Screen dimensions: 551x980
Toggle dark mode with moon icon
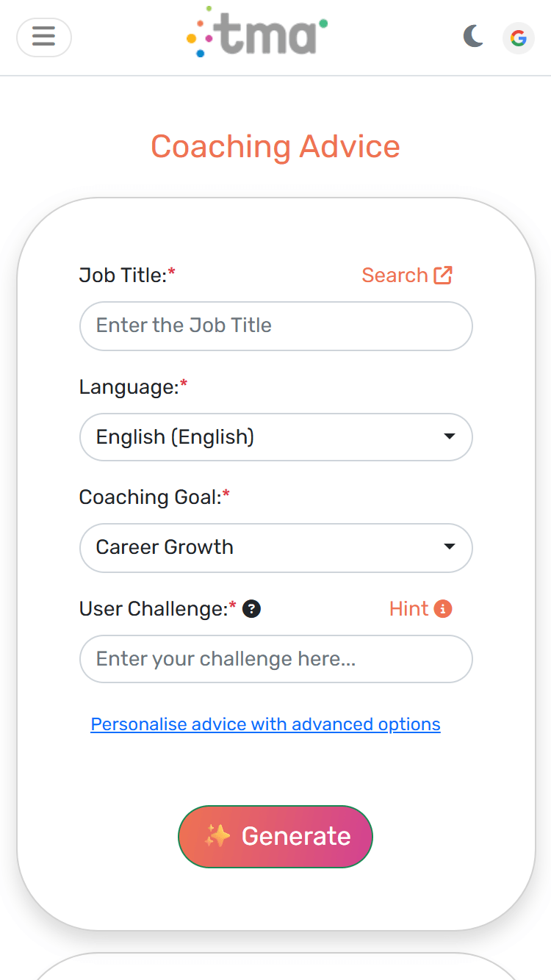coord(473,36)
